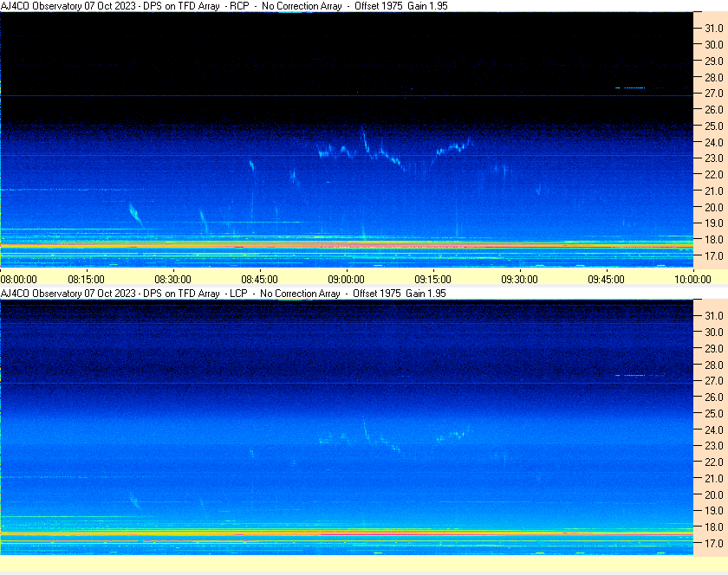Screen dimensions: 728x575
Task: Click the 19.0 frequency label on LCP panel
Action: [x=714, y=511]
